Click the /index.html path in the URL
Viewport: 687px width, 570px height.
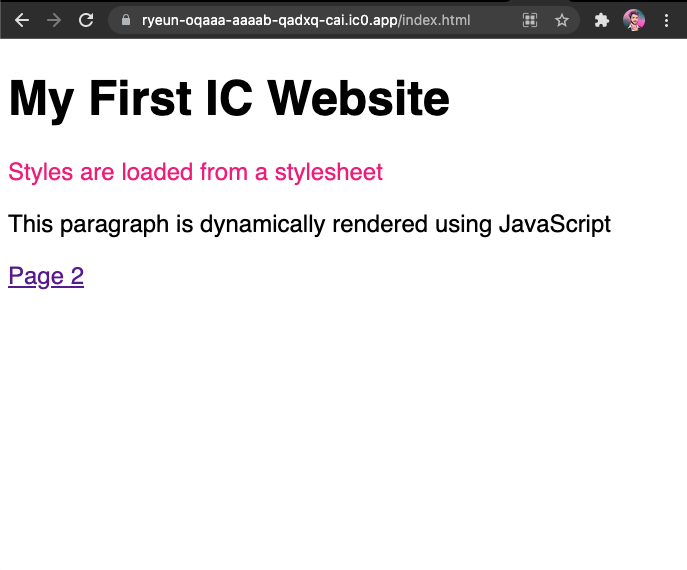click(434, 20)
